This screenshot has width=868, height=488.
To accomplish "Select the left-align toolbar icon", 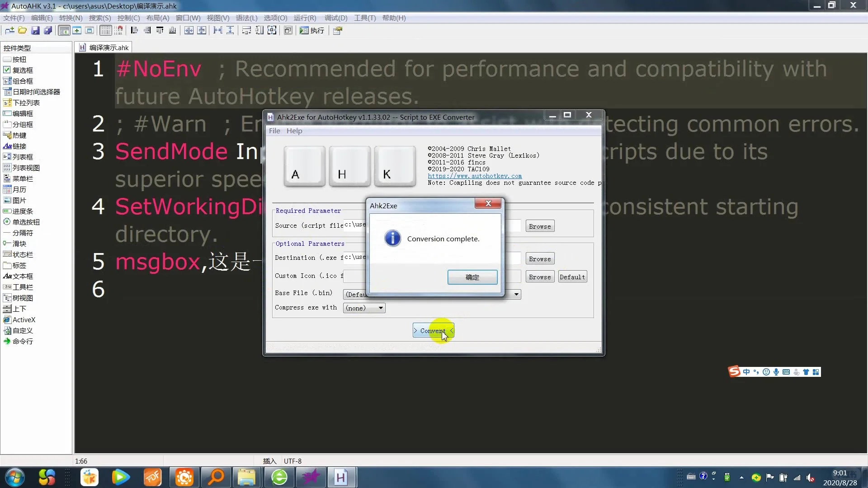I will click(x=134, y=30).
